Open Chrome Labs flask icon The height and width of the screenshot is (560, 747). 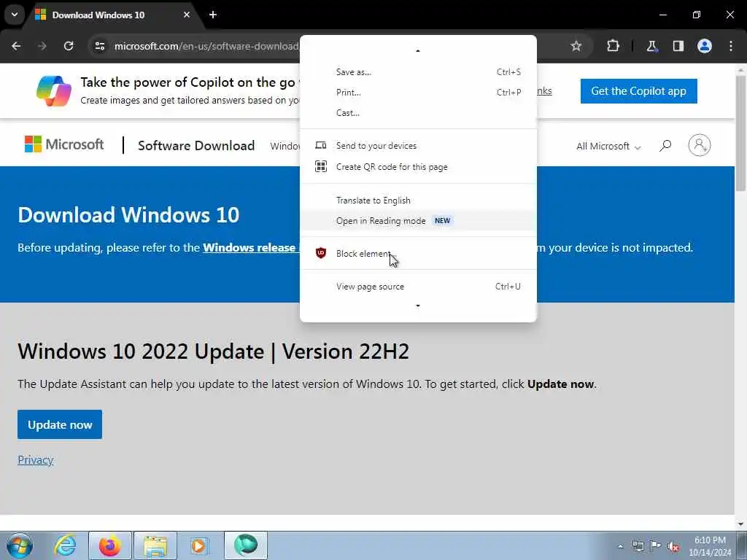click(651, 46)
